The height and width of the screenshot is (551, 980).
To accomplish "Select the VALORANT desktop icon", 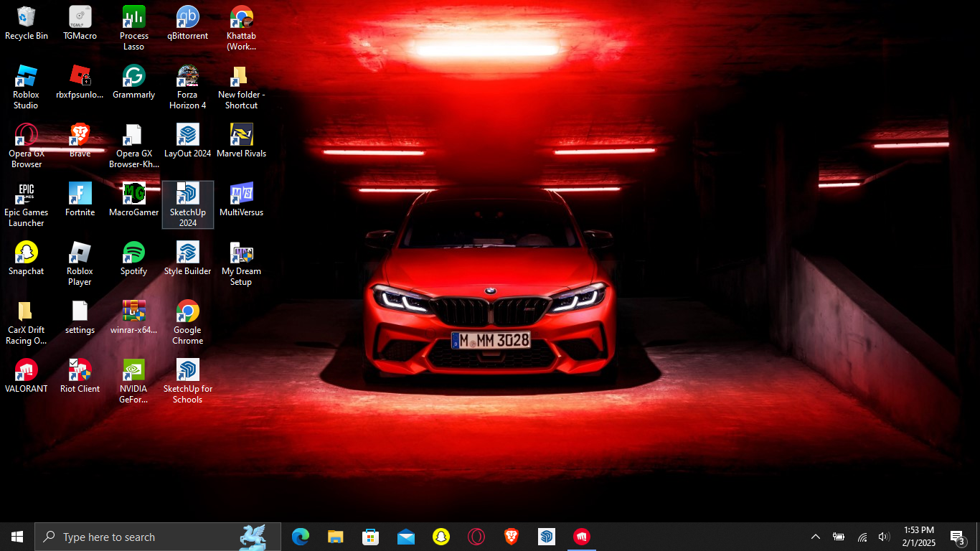I will tap(27, 376).
